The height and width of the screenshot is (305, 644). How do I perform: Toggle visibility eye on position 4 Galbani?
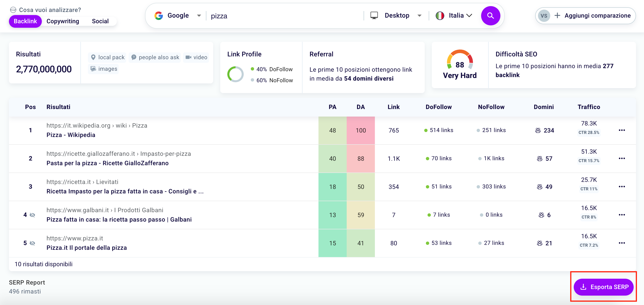(x=32, y=215)
